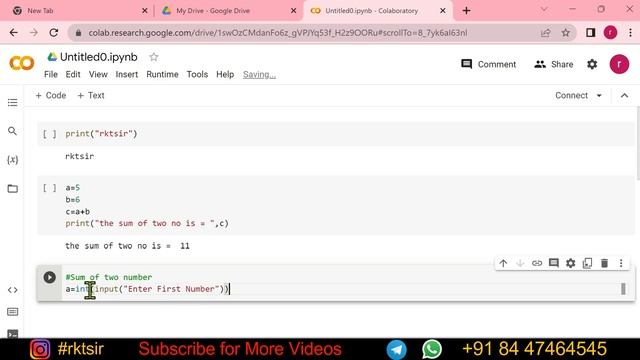The width and height of the screenshot is (640, 360).
Task: Click the Colab logo
Action: pos(22,63)
